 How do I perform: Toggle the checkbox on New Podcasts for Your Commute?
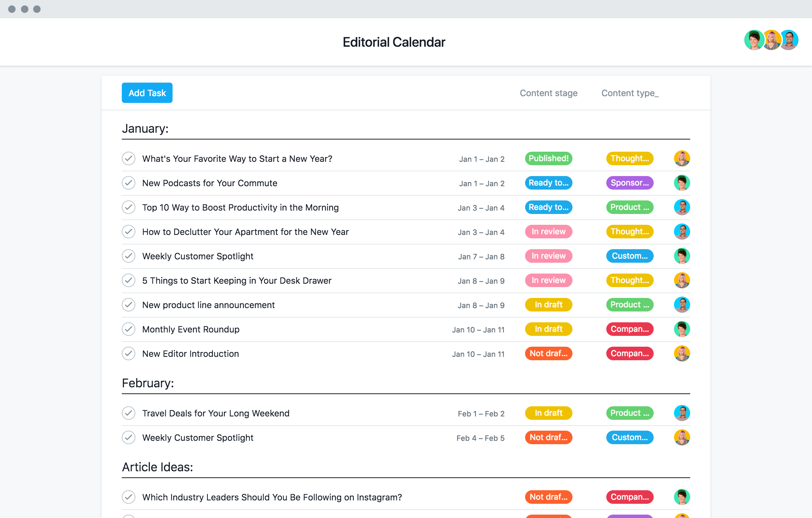[x=129, y=183]
